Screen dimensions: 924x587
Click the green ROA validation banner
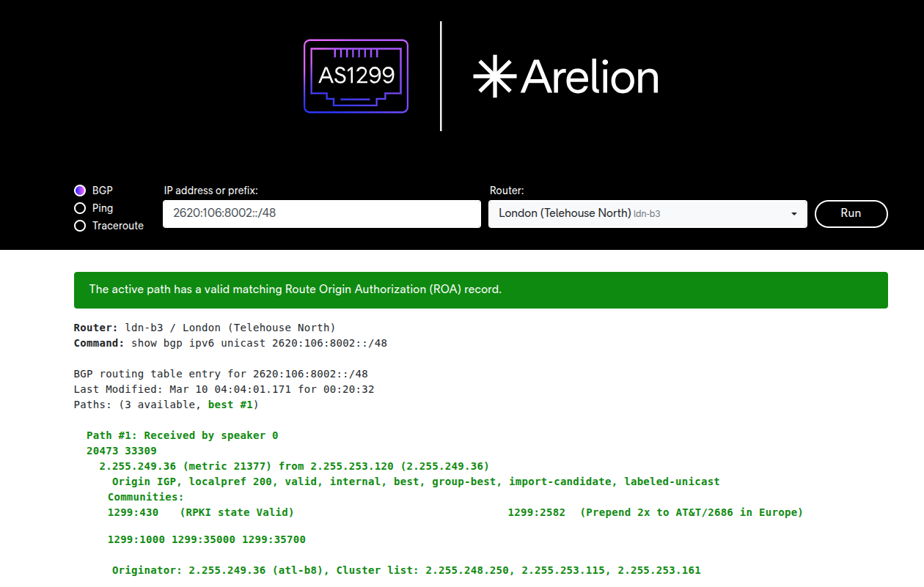pyautogui.click(x=480, y=289)
